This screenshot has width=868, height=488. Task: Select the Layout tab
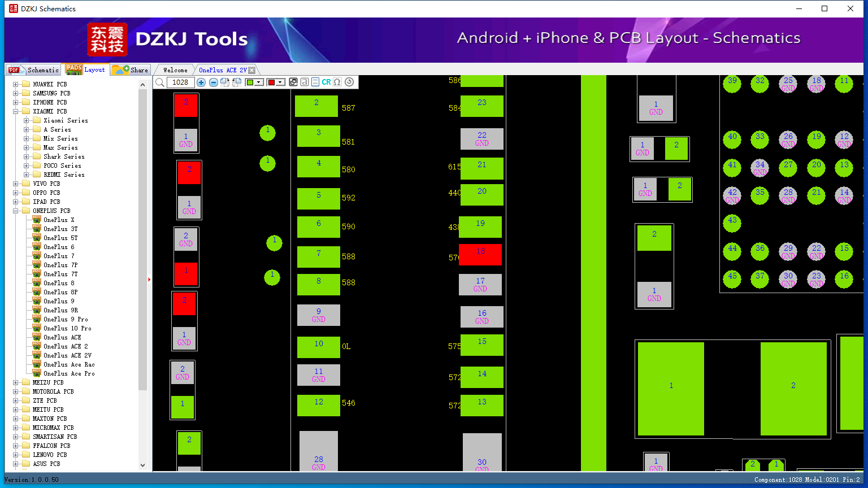coord(86,69)
